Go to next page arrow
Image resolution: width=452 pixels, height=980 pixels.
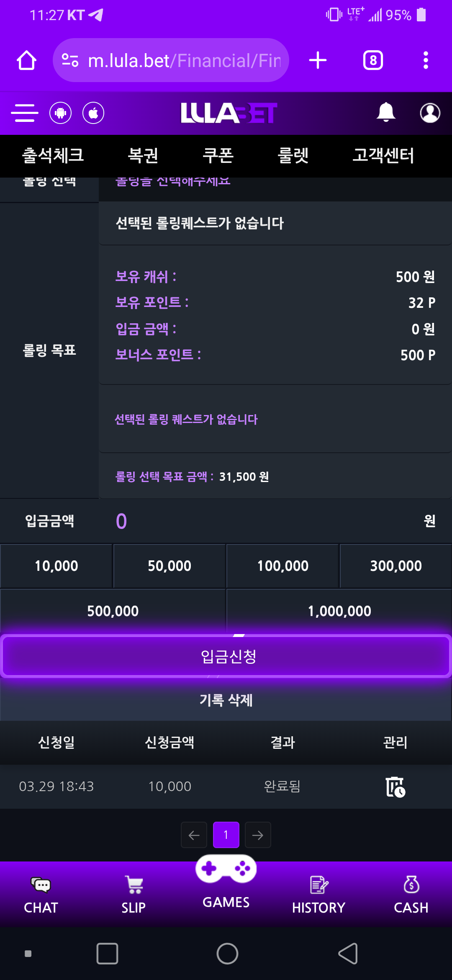coord(258,835)
